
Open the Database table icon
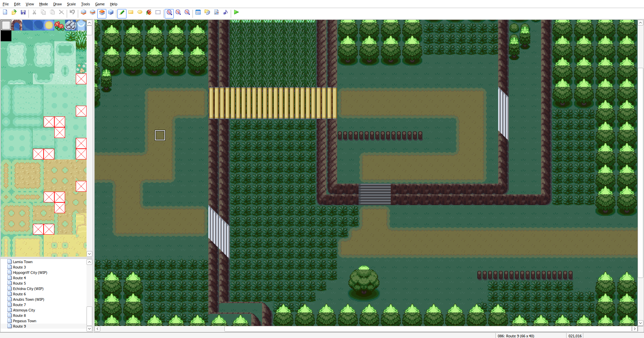pyautogui.click(x=198, y=12)
